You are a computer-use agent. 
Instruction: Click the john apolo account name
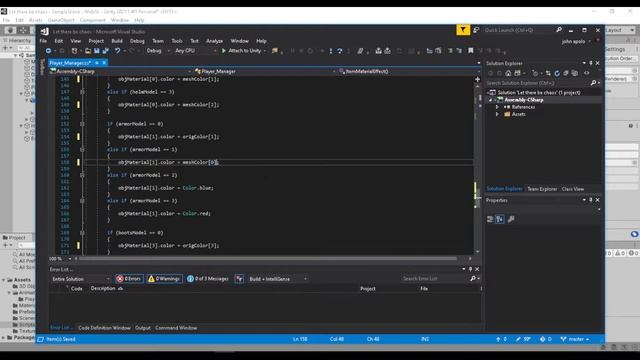click(x=573, y=41)
